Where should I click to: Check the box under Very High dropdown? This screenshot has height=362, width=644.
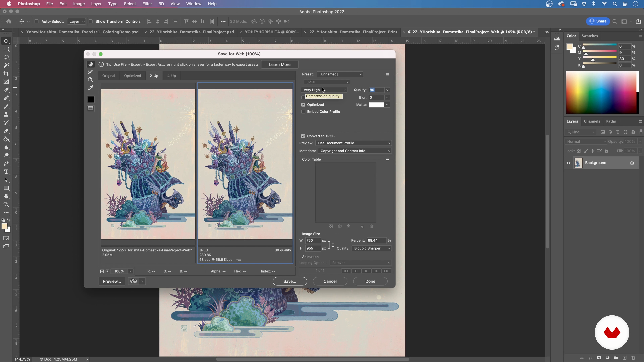(x=303, y=97)
